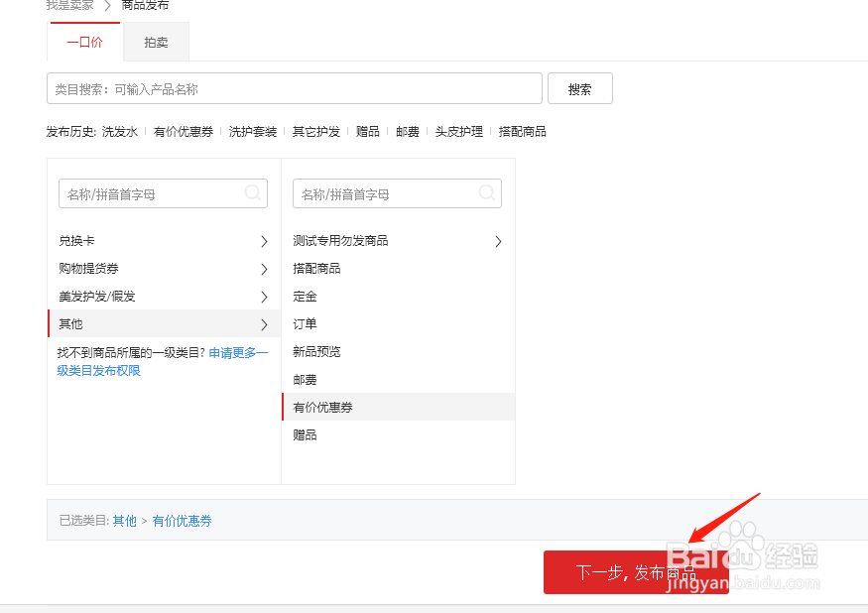Select 搭配商品 subcategory in list
Screen dimensions: 868x613
(x=399, y=269)
